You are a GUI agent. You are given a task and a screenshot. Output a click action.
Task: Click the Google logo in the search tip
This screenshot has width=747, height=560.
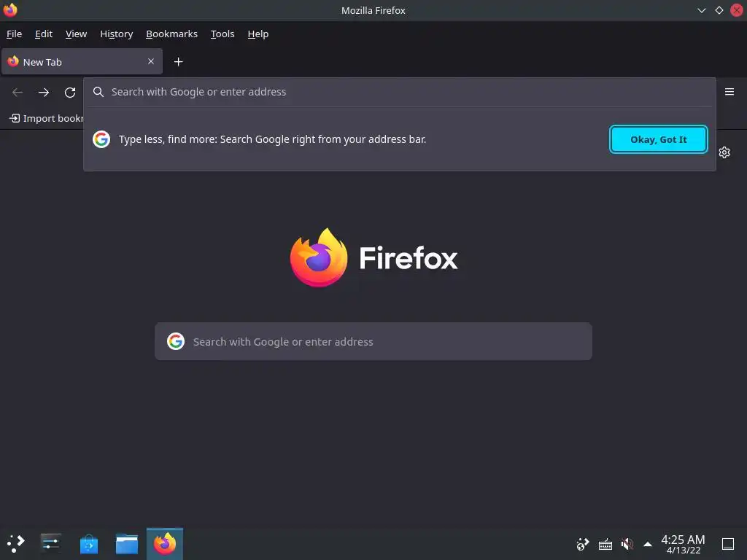pos(101,139)
